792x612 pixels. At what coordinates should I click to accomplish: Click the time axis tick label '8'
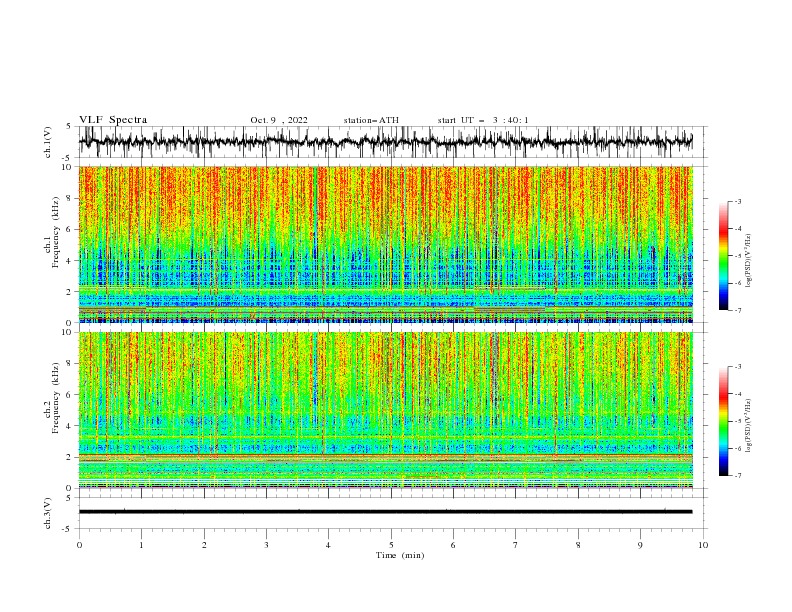coord(578,545)
